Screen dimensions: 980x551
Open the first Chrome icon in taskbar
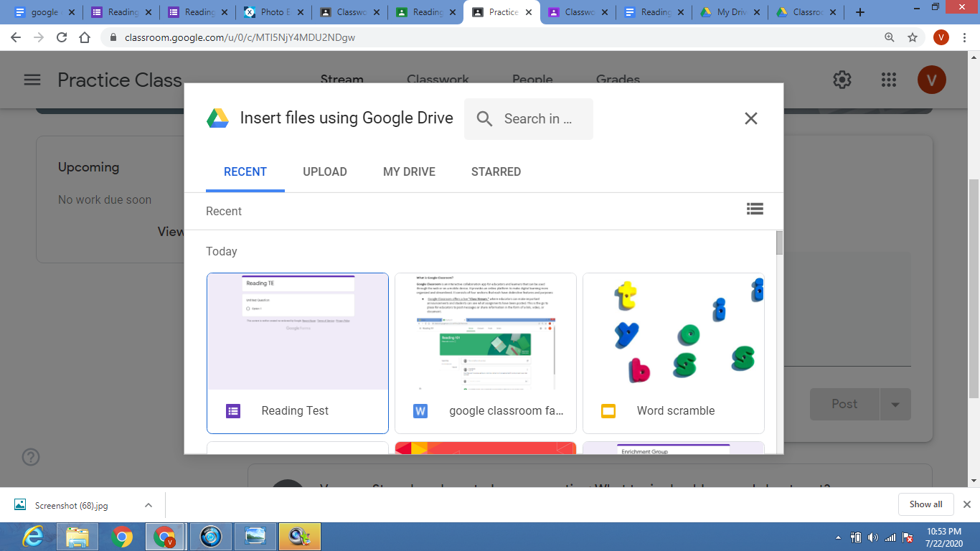(122, 537)
